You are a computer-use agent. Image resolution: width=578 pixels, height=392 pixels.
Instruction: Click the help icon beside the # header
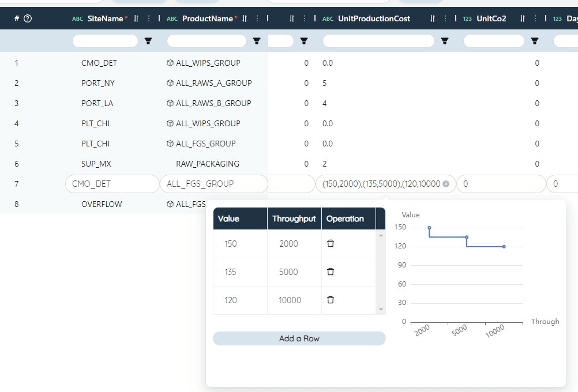coord(28,18)
